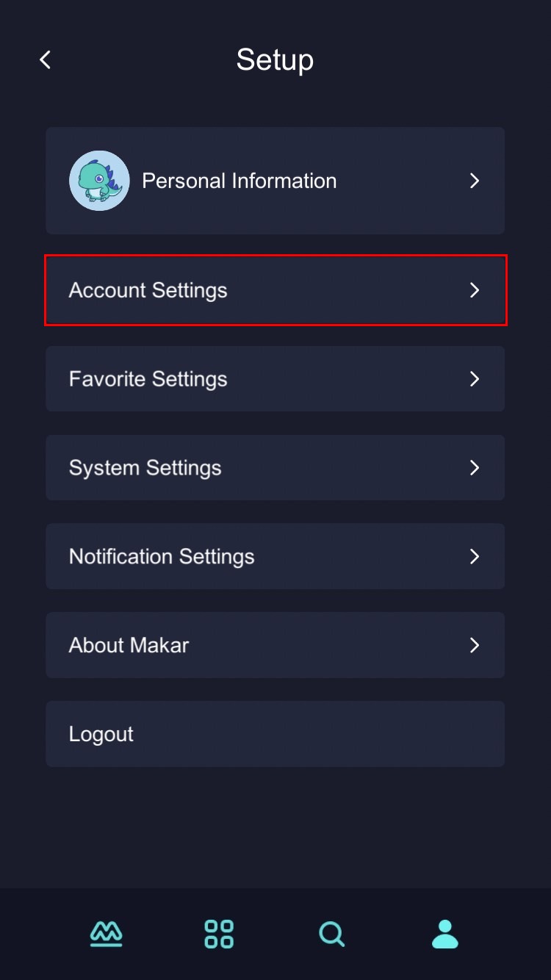Tap the back arrow icon
This screenshot has width=551, height=980.
tap(46, 60)
